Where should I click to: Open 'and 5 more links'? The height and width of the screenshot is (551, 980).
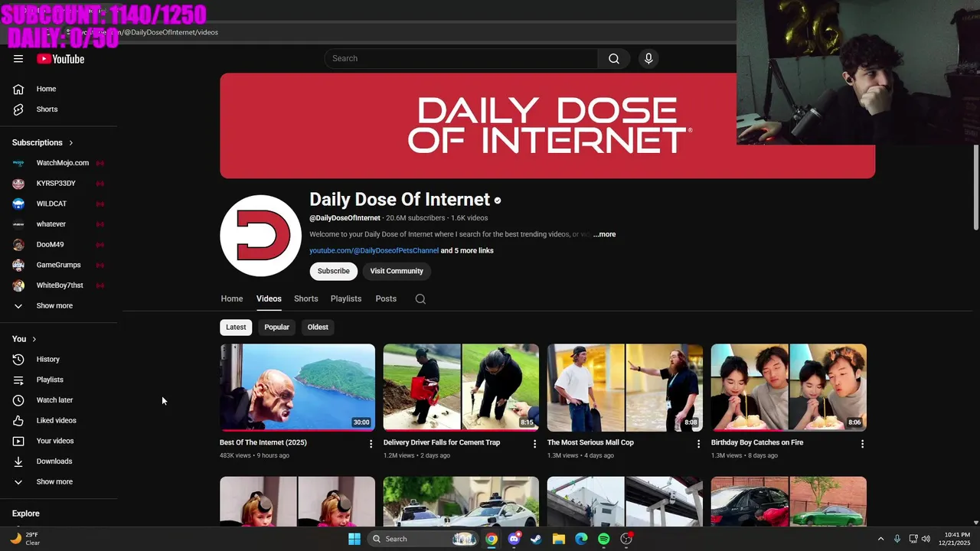467,251
